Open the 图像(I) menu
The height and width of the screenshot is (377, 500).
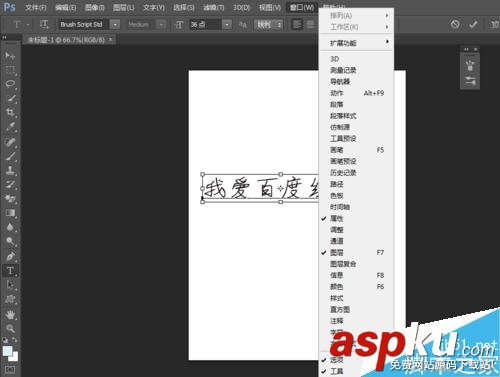click(x=94, y=7)
